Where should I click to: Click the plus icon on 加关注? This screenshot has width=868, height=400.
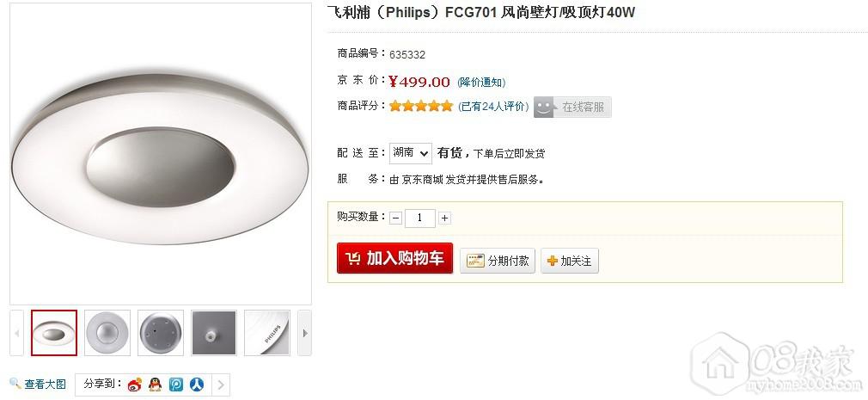pos(552,261)
